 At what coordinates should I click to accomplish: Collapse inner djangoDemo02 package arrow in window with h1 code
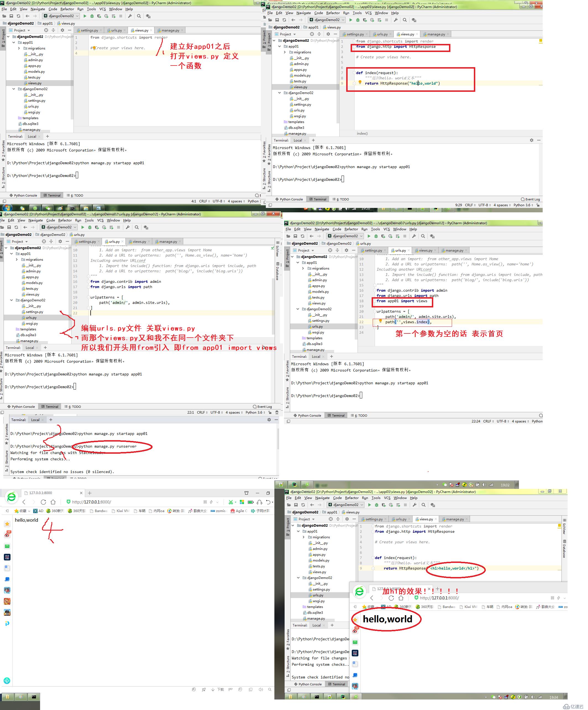(298, 578)
